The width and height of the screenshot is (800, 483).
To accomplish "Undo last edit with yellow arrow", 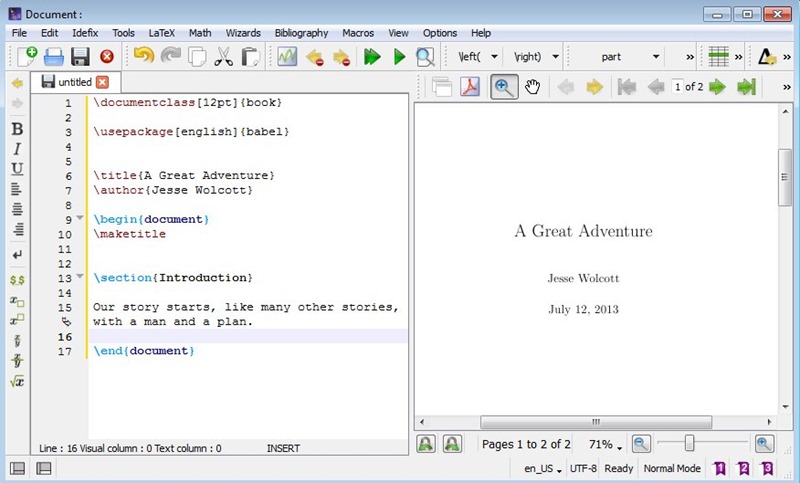I will [x=144, y=56].
